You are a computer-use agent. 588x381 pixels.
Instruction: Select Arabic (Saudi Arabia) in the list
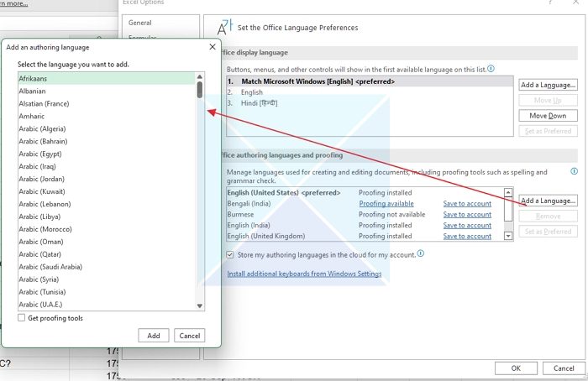click(107, 267)
